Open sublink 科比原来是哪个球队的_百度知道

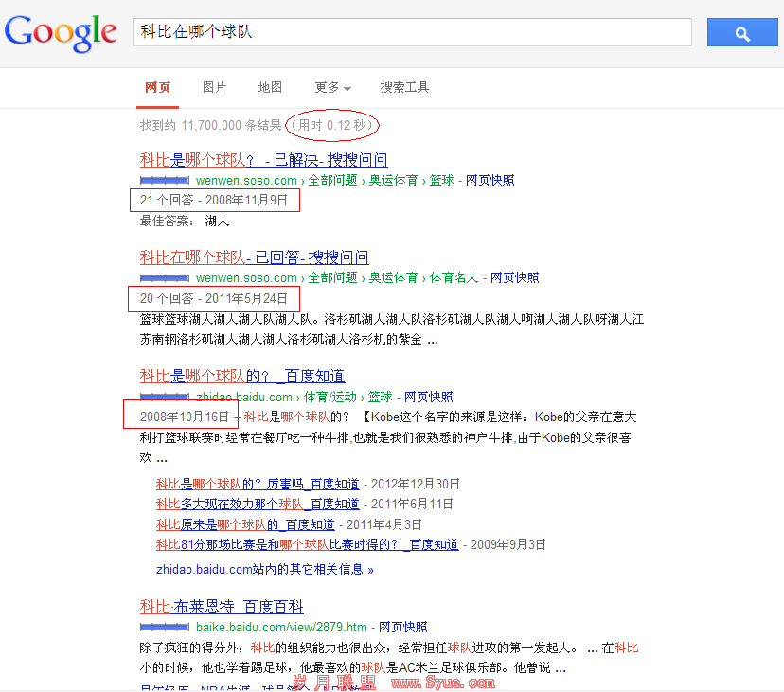pyautogui.click(x=245, y=524)
